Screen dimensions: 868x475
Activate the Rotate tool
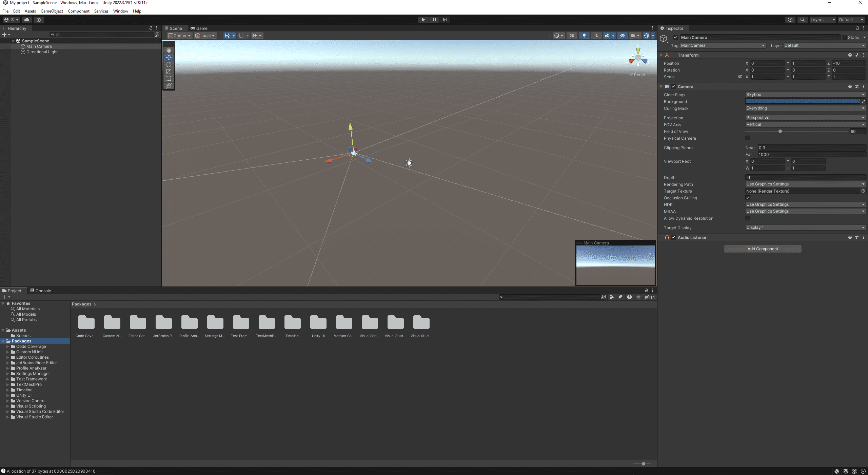coord(169,64)
